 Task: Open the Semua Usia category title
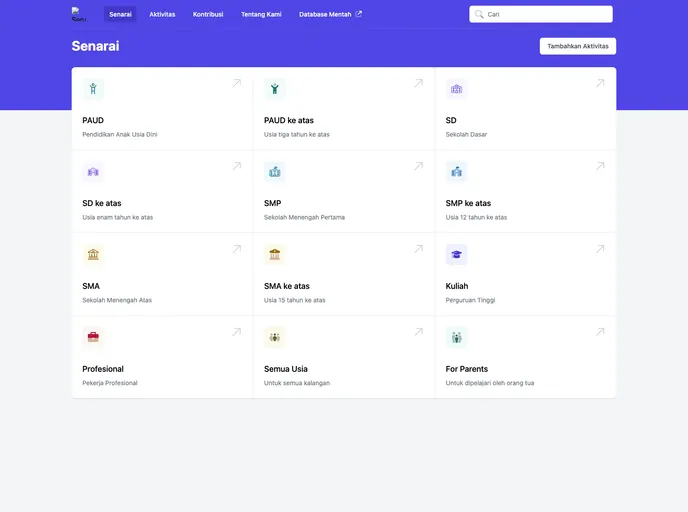286,369
